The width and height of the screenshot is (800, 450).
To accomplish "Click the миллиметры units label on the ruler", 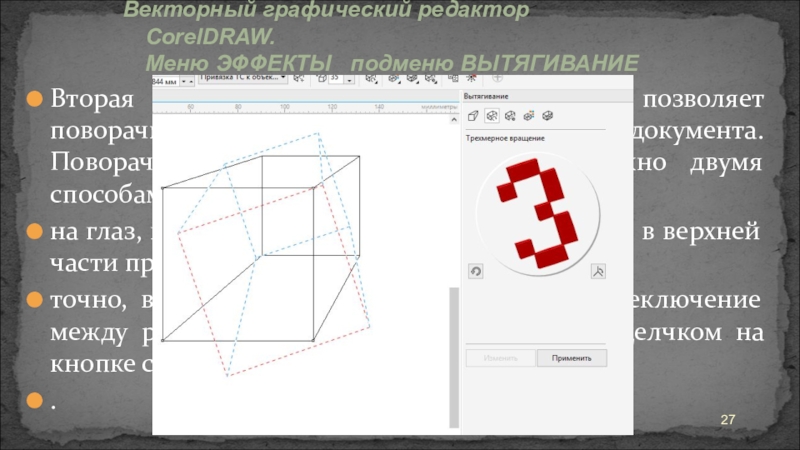I will coord(439,107).
